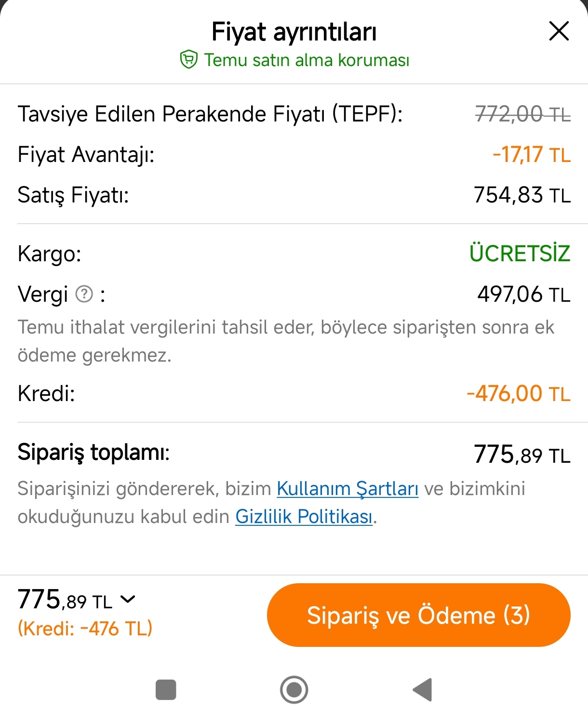
Task: Open the Kullanım Şartları link
Action: 347,488
